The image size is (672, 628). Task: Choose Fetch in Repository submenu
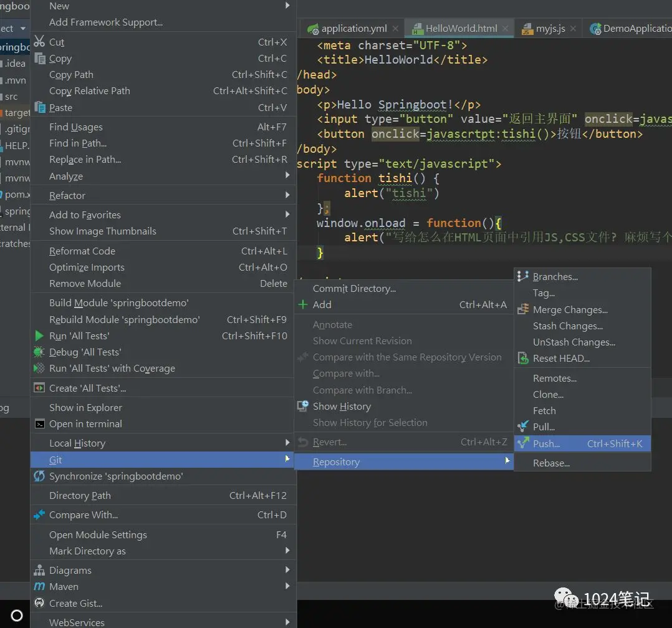(582, 411)
